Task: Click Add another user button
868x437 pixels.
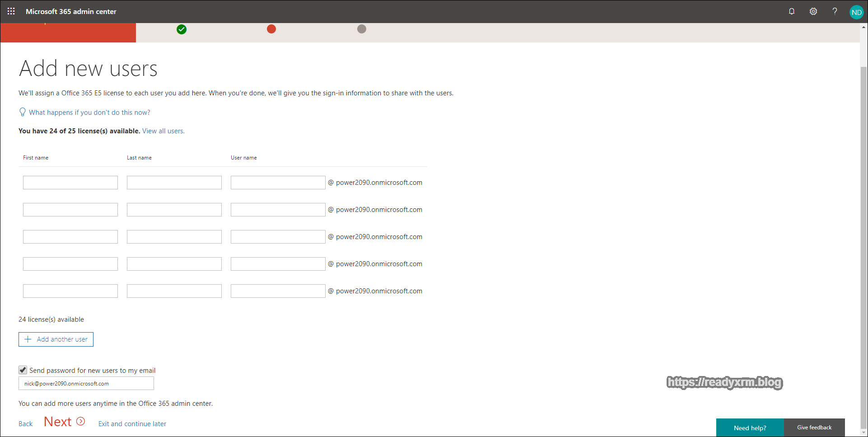Action: click(56, 339)
